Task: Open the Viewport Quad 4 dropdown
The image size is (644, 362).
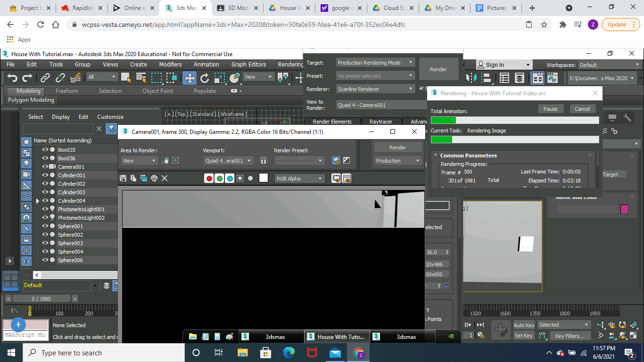Action: (x=229, y=161)
